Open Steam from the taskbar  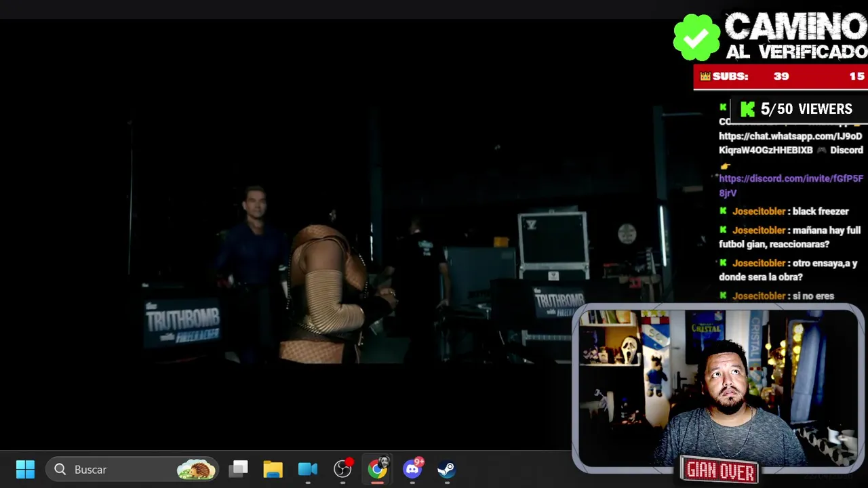(446, 469)
